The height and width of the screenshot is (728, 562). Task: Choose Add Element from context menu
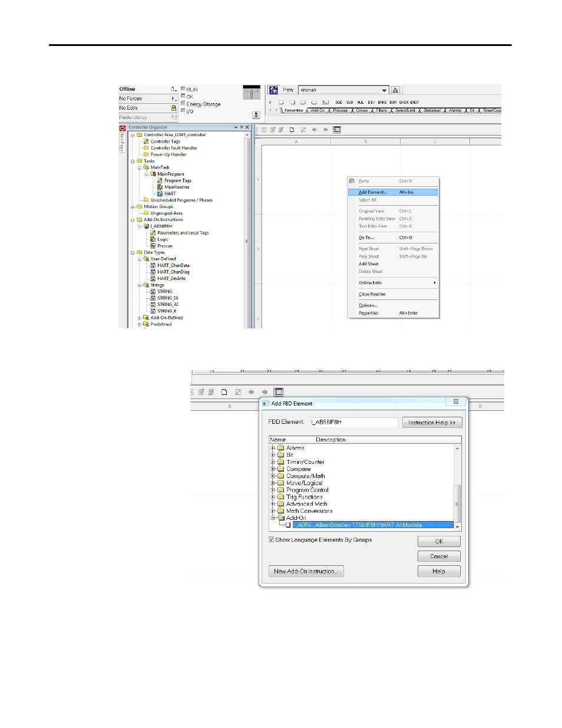[393, 192]
